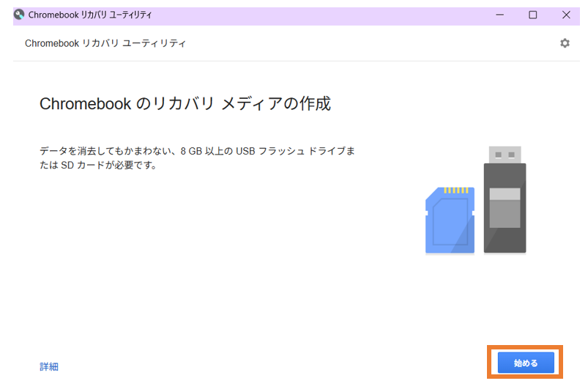Click the gray slider on the USB drive
Screen dimensions: 588x389
tap(505, 208)
